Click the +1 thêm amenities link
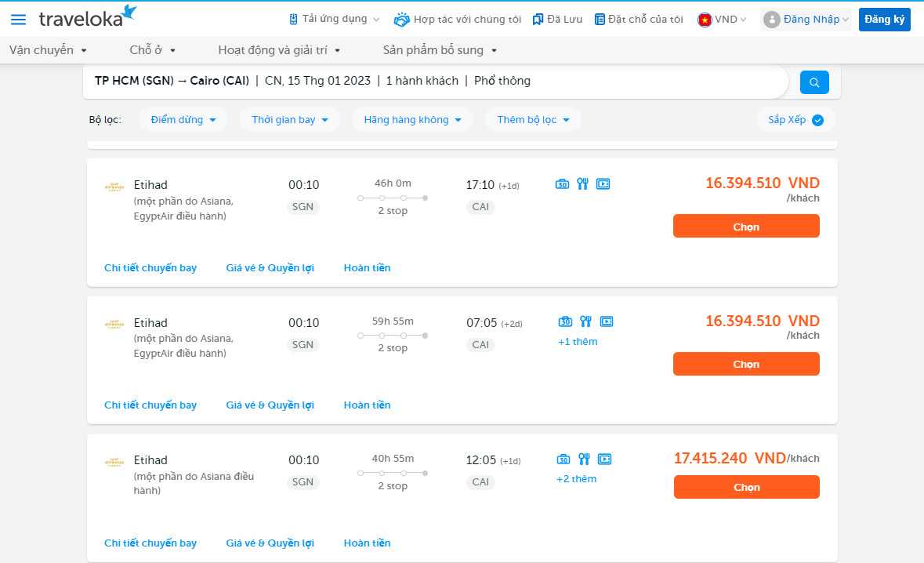The width and height of the screenshot is (924, 563). pos(578,342)
